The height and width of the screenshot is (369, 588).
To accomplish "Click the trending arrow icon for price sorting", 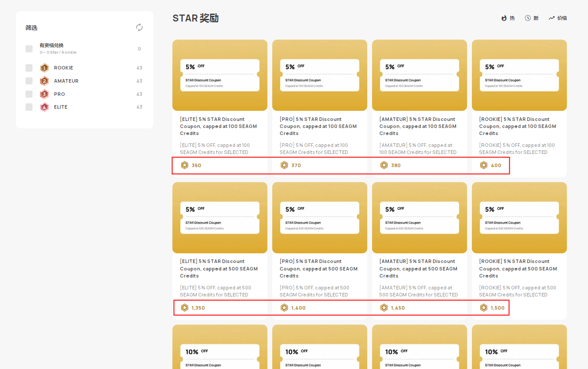I will (551, 18).
